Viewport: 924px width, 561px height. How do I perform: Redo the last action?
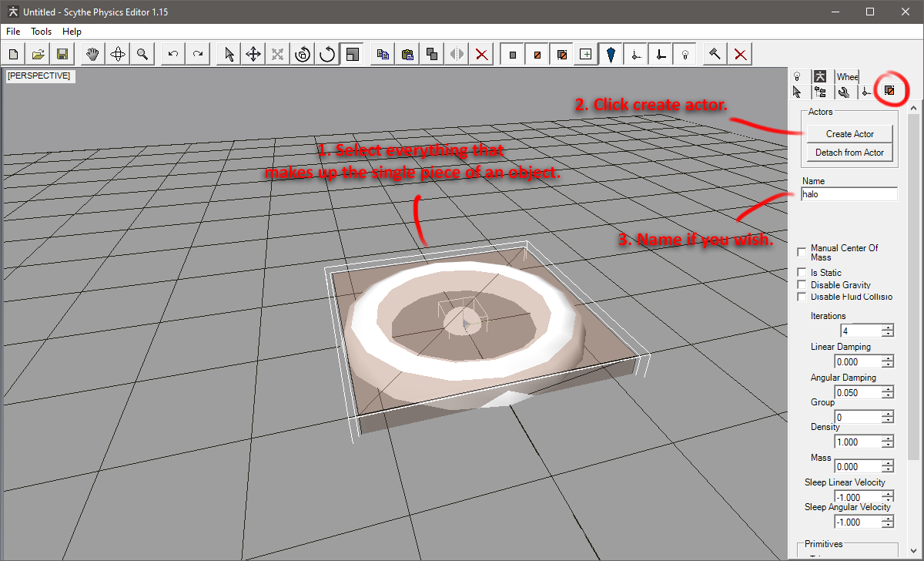click(x=198, y=54)
